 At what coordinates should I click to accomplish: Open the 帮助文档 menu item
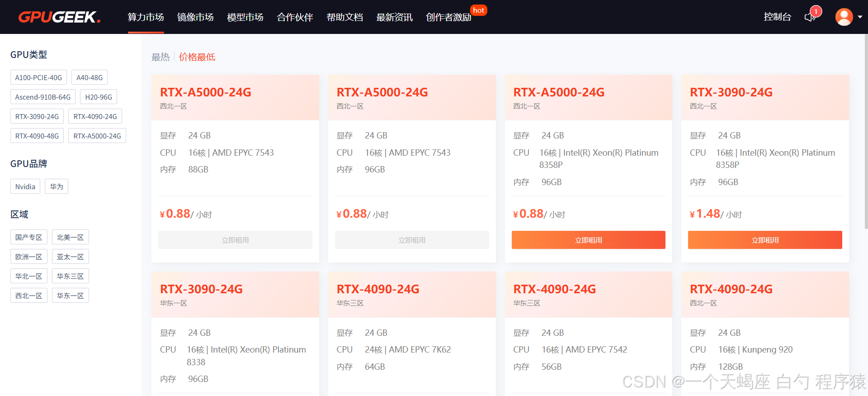click(344, 17)
